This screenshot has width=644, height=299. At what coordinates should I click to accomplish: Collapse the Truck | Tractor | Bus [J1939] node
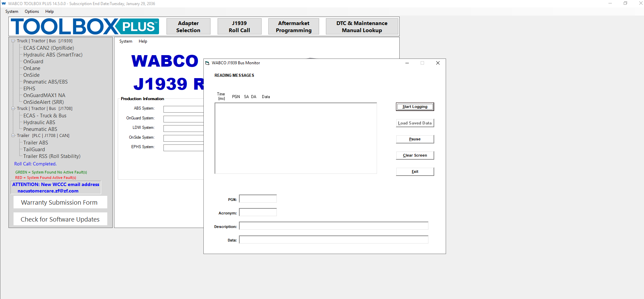coord(13,41)
